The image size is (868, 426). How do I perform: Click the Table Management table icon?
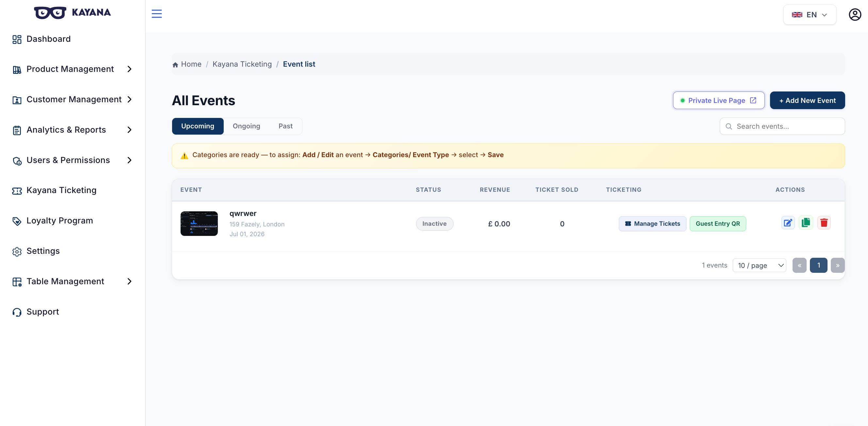point(17,282)
